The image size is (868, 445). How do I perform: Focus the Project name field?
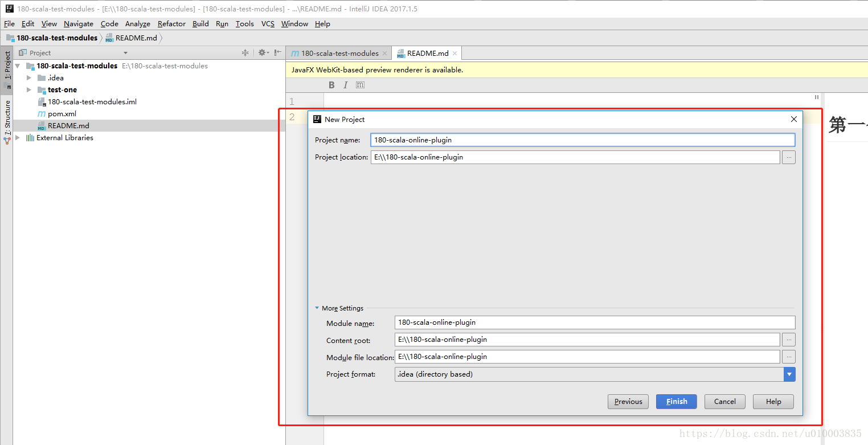583,140
